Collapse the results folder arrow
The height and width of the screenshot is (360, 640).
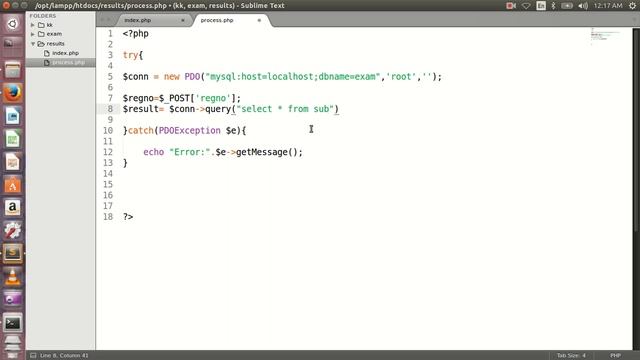[x=33, y=44]
